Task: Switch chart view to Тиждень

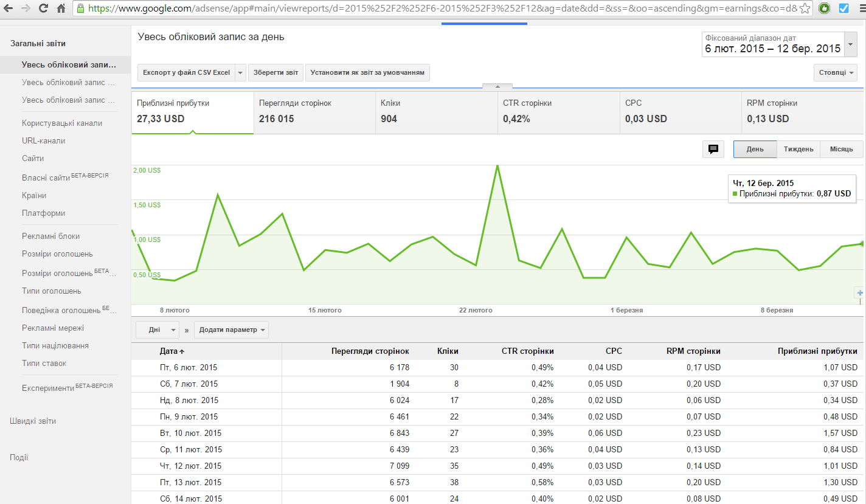Action: 798,149
